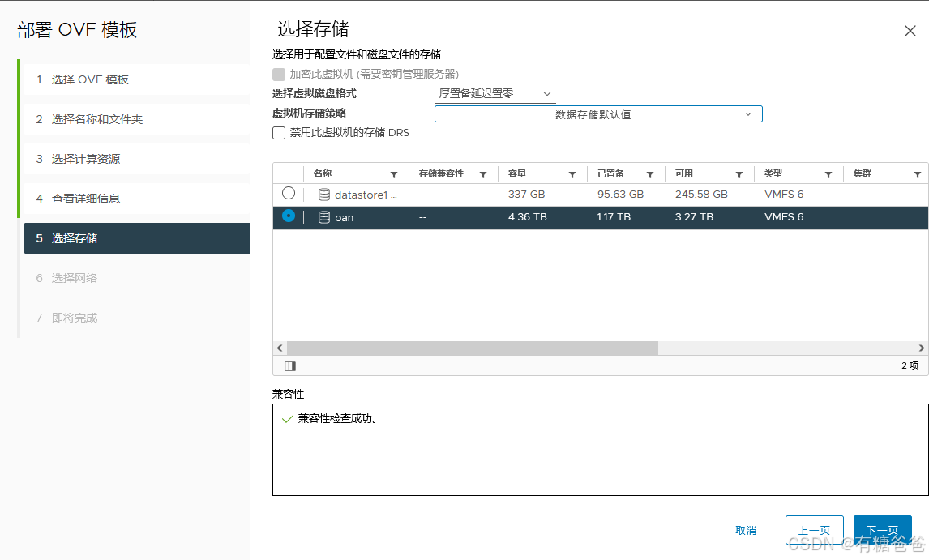
Task: Click pan datastore name cell
Action: (x=345, y=217)
